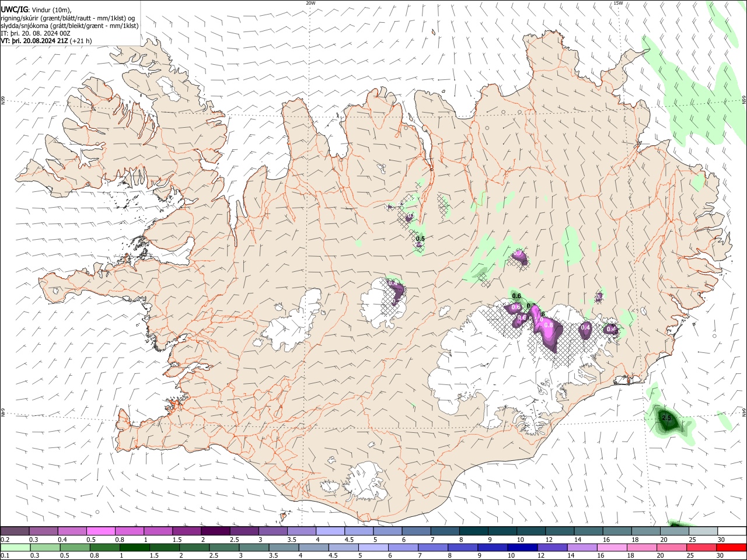Select the light gray snow swatch at 25
This screenshot has height=560, width=747.
coord(703,531)
